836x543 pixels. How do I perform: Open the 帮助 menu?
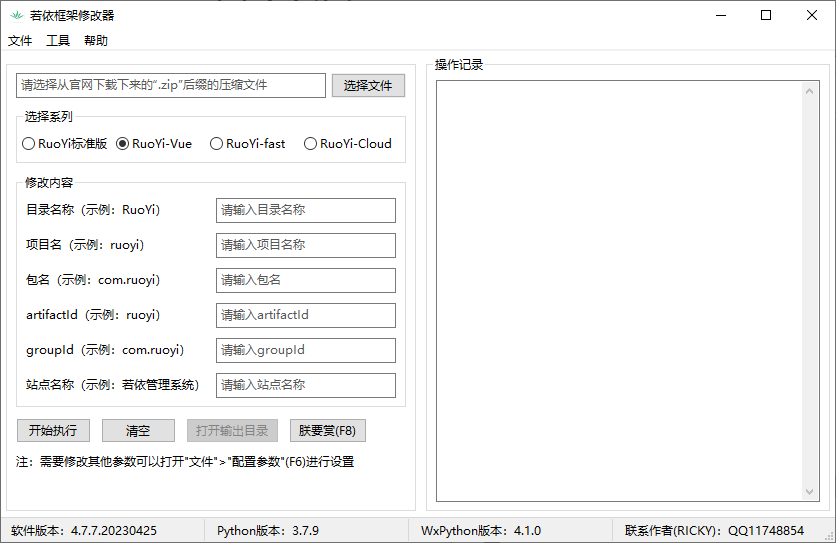(x=96, y=41)
